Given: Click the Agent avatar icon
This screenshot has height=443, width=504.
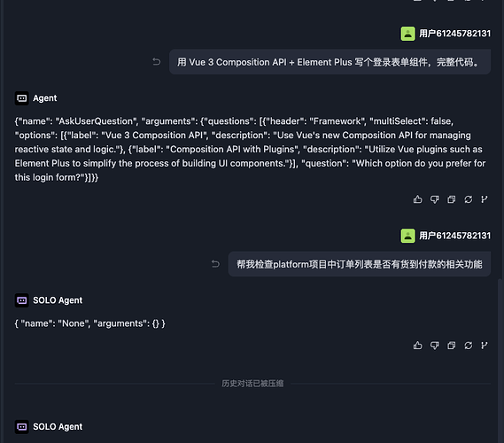Looking at the screenshot, I should (x=22, y=98).
